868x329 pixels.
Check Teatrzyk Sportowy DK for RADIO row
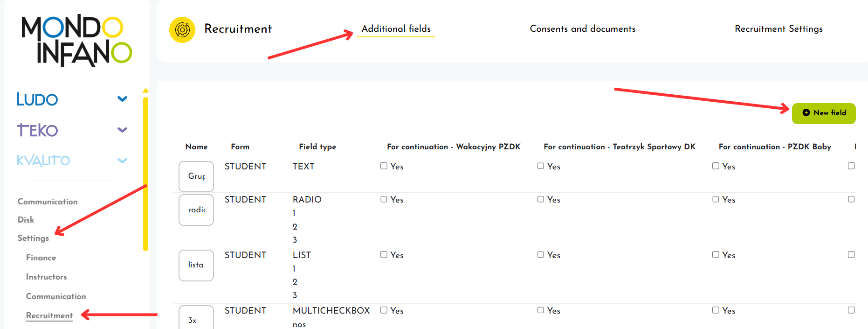[541, 199]
